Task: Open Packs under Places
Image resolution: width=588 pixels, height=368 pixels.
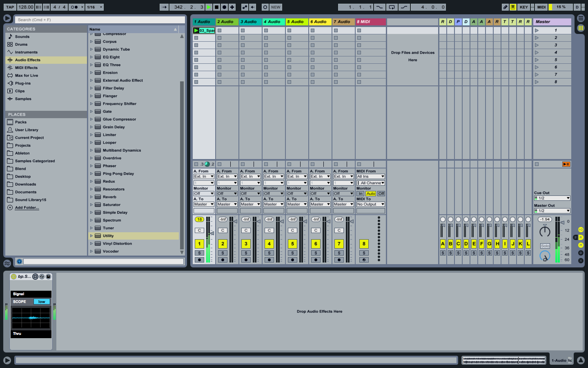Action: 21,122
